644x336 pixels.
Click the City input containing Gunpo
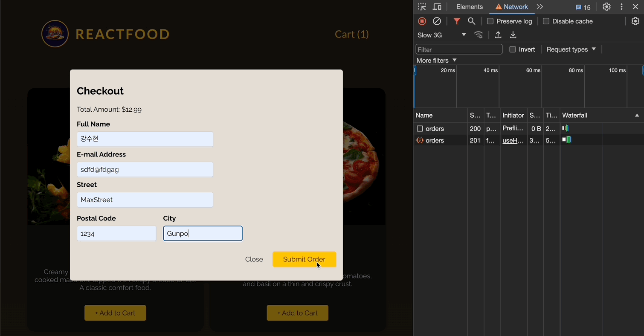203,233
